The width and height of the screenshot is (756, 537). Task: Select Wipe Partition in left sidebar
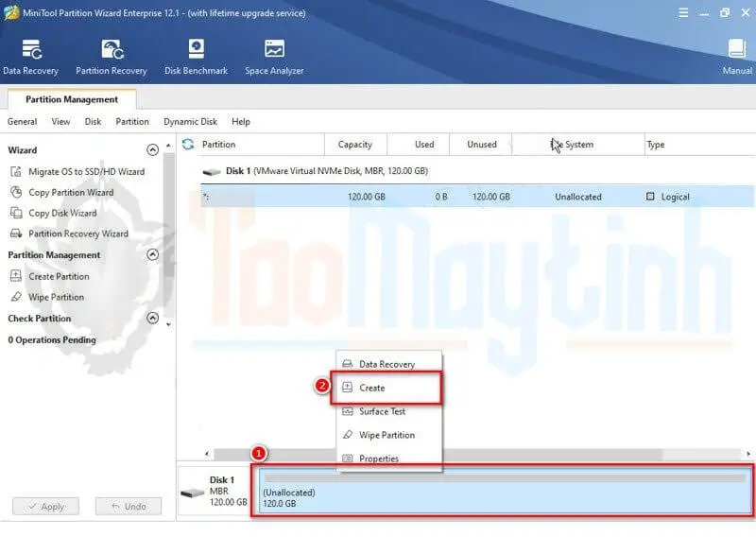click(x=56, y=298)
